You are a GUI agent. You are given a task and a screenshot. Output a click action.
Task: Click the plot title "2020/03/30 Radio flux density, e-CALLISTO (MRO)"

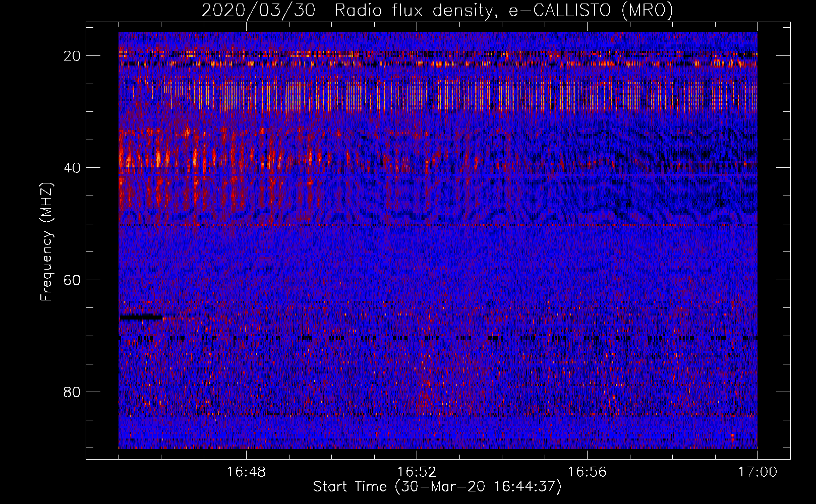(x=437, y=10)
